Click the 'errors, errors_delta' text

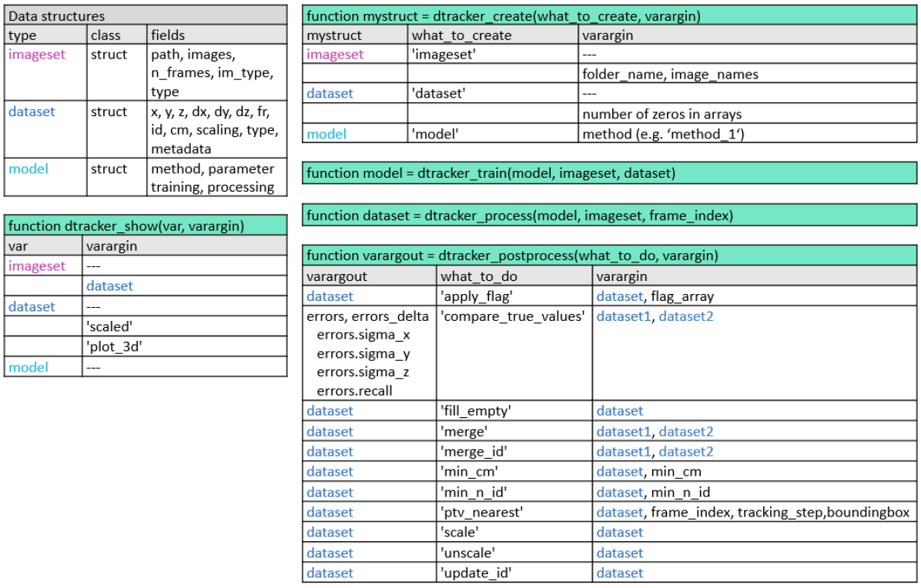[x=367, y=316]
